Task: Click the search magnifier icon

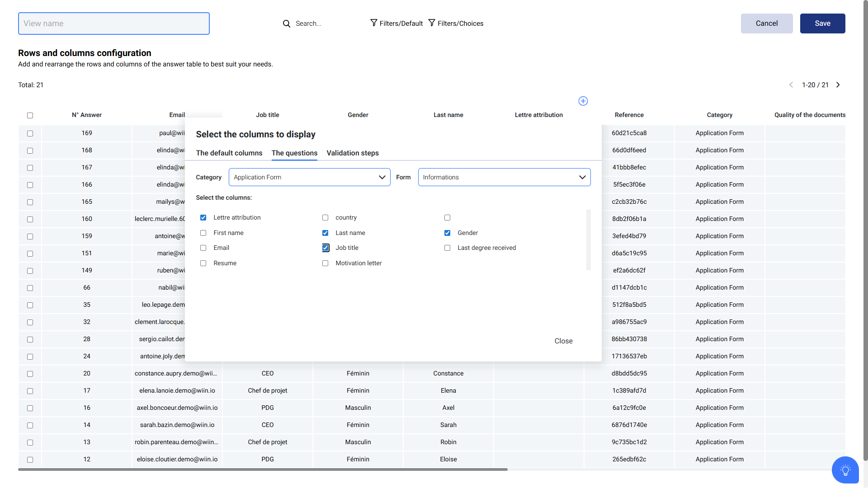Action: coord(287,23)
